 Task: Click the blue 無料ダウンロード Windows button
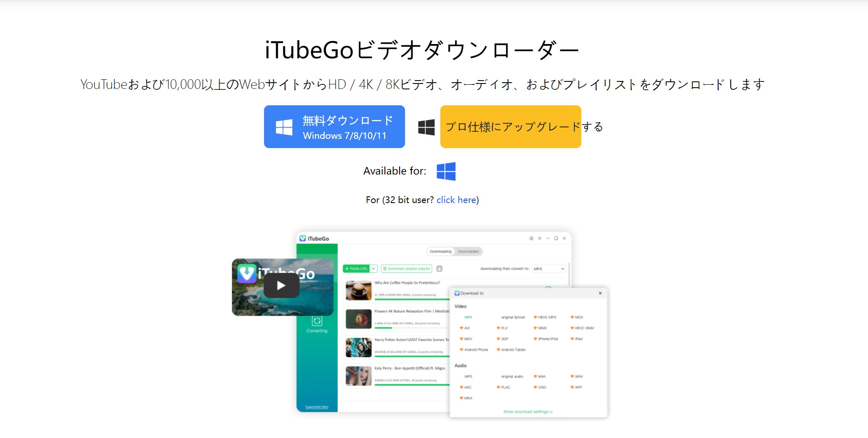[334, 127]
